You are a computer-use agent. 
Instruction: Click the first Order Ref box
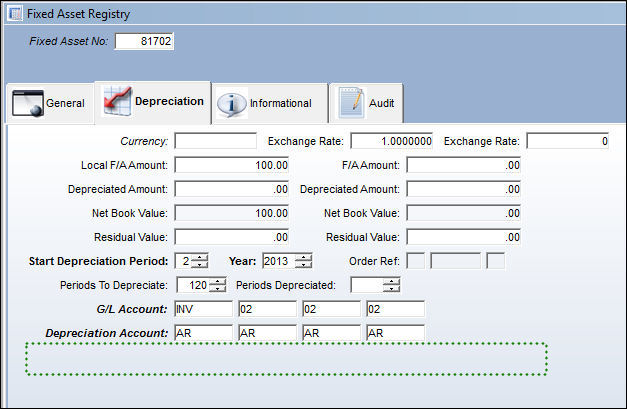416,261
